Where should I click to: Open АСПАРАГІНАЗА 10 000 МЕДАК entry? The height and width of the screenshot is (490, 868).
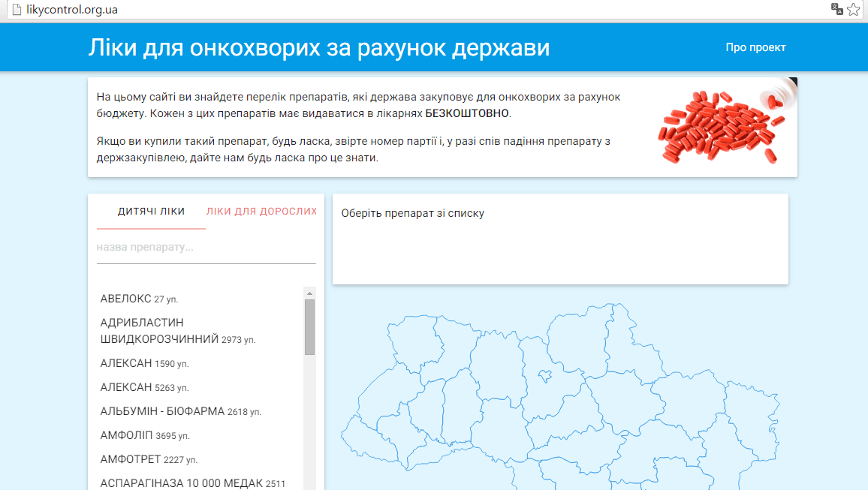point(192,483)
